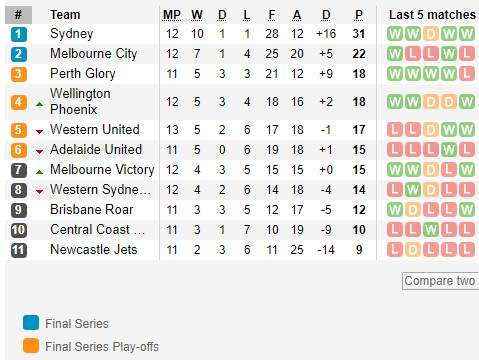The image size is (479, 360).
Task: Click the Compare two button
Action: point(440,281)
